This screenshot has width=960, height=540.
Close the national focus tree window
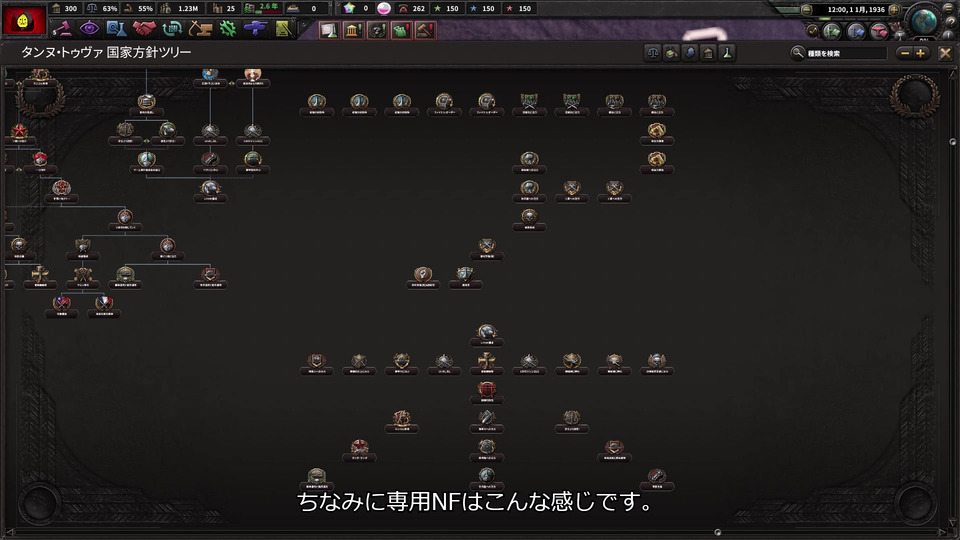tap(945, 53)
